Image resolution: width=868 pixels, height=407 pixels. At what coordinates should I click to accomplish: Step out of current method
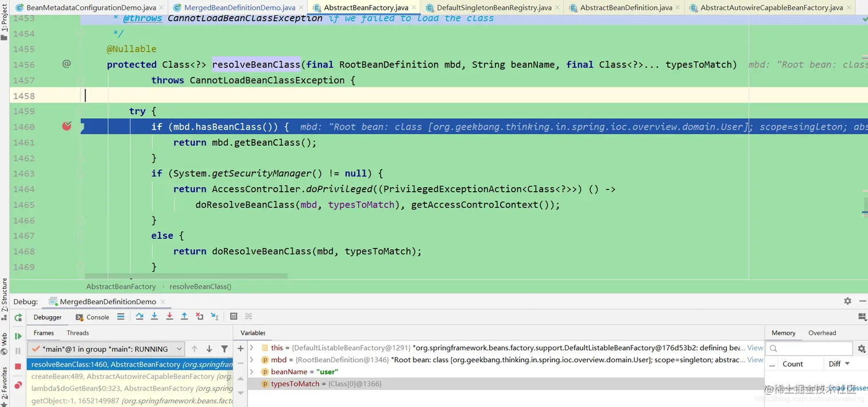184,316
